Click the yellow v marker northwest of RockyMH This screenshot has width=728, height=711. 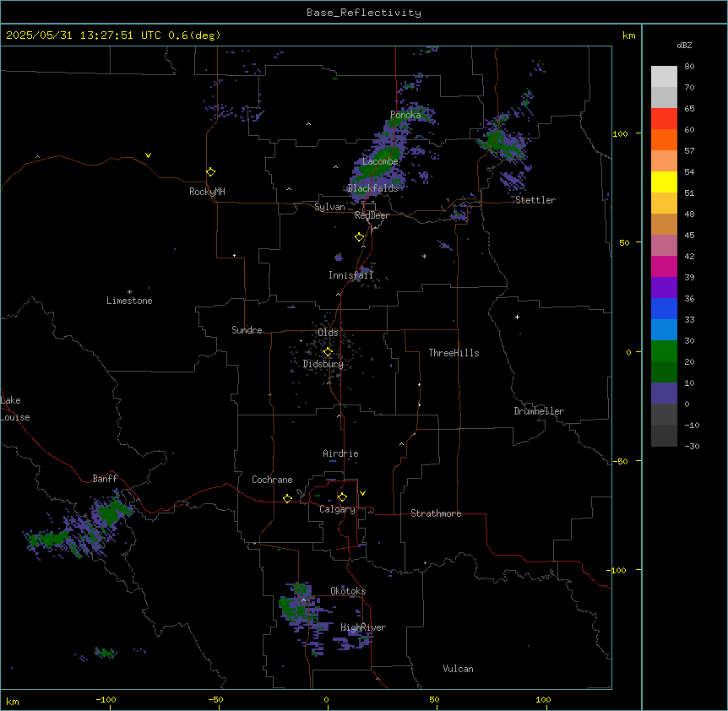tap(148, 155)
